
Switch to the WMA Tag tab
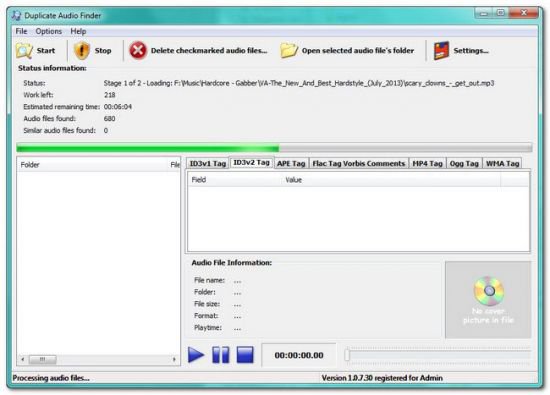tap(502, 163)
